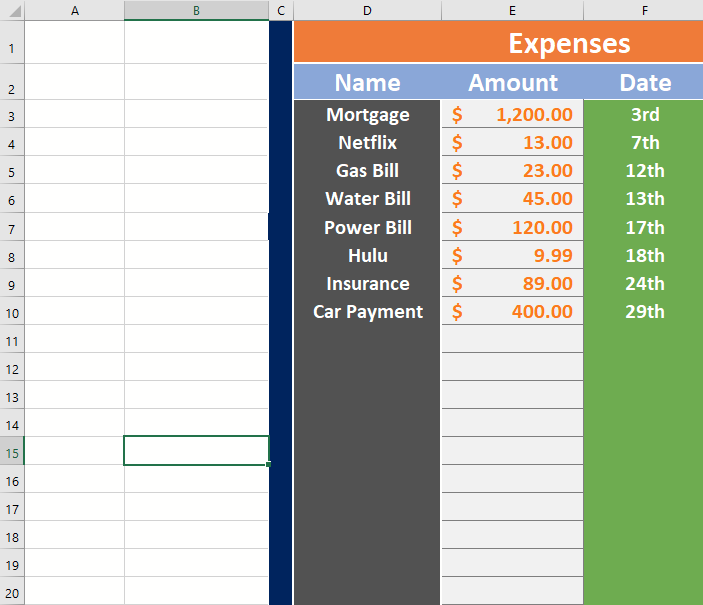
Task: Click the Expenses title cell
Action: (498, 42)
